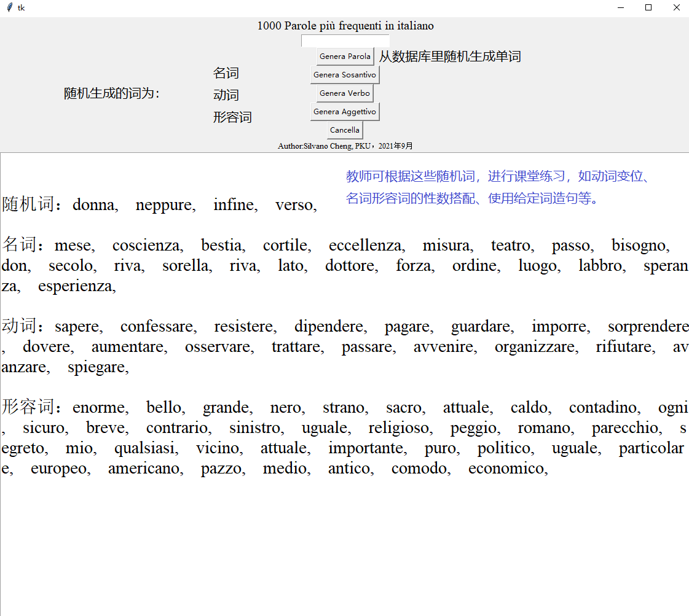The height and width of the screenshot is (616, 689).
Task: Click the adjective 'enorme' in the text
Action: pos(99,408)
